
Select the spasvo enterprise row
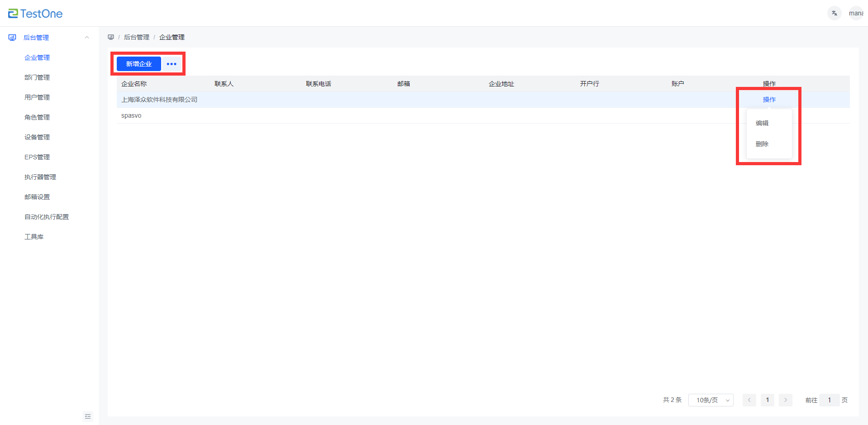131,115
